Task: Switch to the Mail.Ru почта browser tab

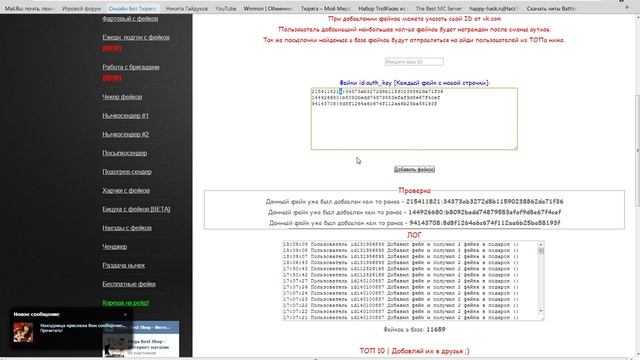Action: coord(28,9)
